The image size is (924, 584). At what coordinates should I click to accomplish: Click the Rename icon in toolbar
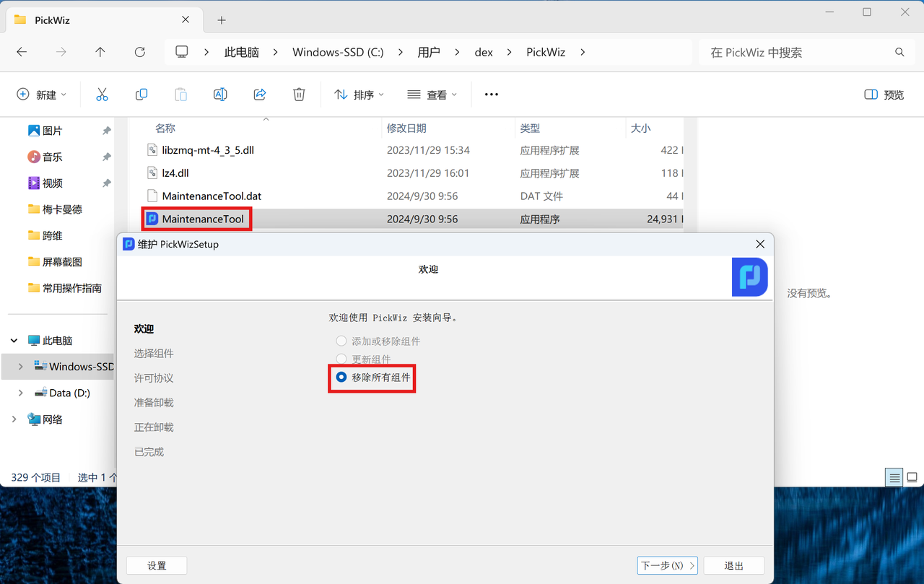[x=220, y=95]
